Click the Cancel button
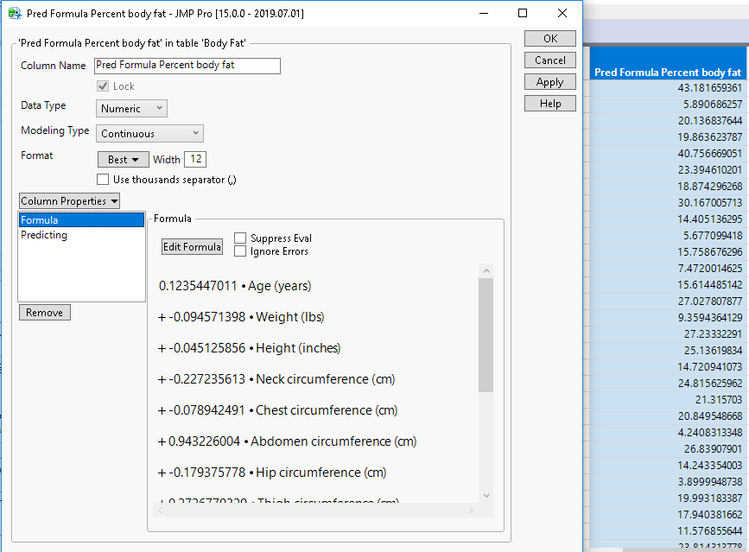 (550, 60)
